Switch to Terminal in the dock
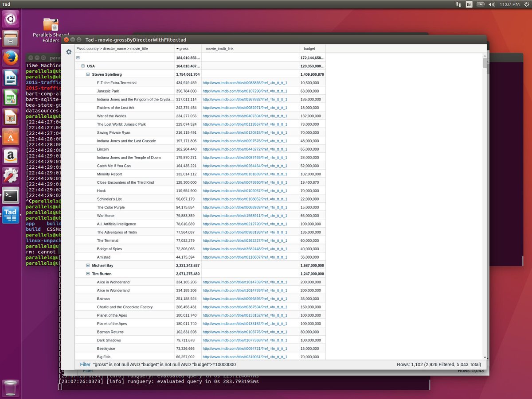Viewport: 532px width, 399px height. tap(11, 195)
